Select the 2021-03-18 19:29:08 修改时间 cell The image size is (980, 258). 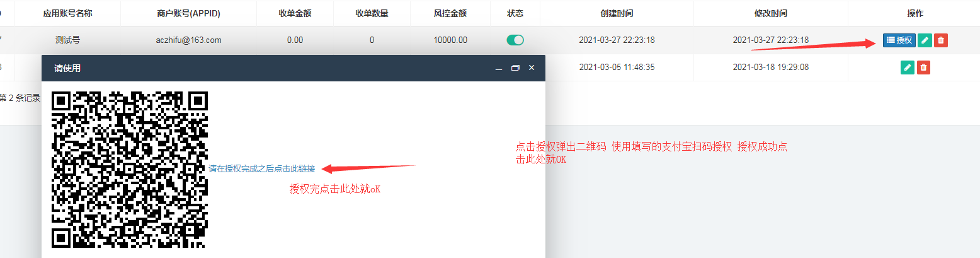[x=770, y=67]
